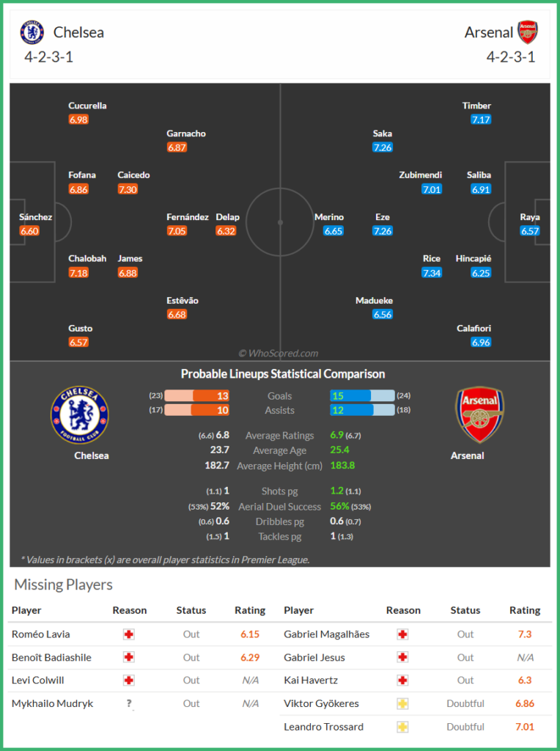This screenshot has height=751, width=560.
Task: Click Viktor Gyökeres' yellow doubtful icon
Action: pyautogui.click(x=402, y=704)
